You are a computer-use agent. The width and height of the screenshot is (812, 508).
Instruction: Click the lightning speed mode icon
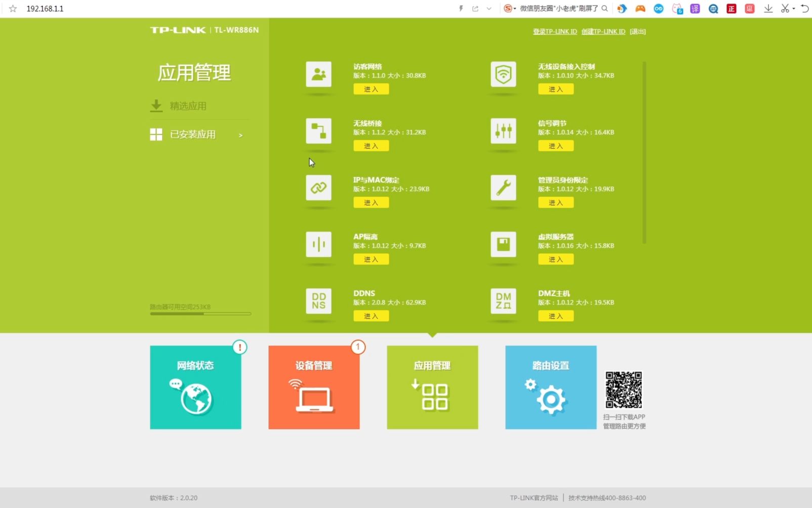(461, 9)
